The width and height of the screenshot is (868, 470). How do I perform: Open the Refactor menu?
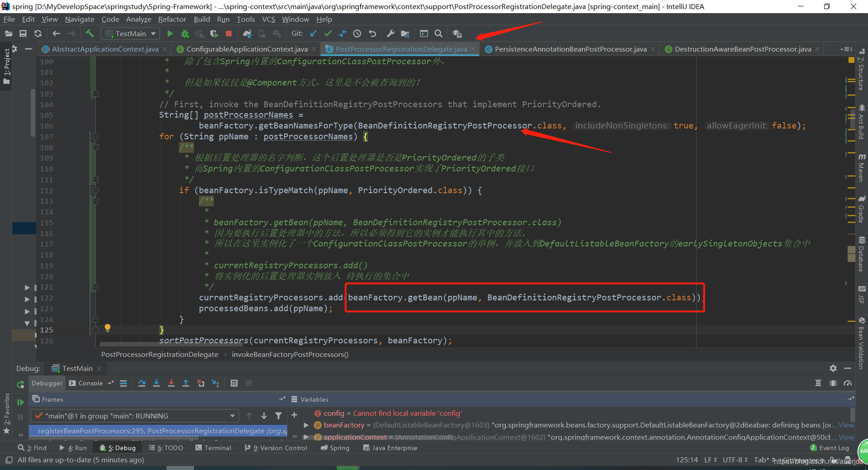point(172,19)
